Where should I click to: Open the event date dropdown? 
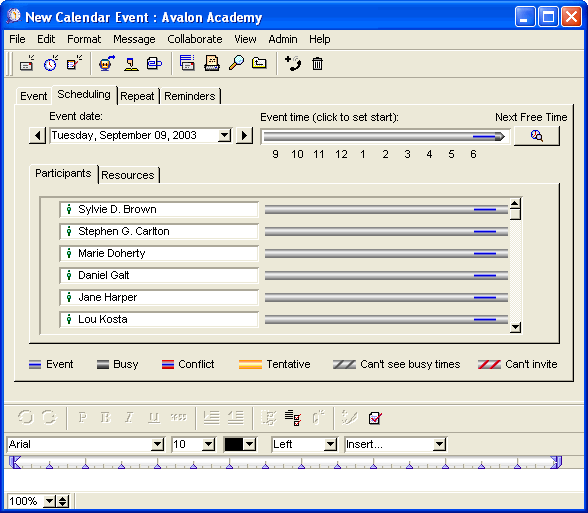pos(224,135)
